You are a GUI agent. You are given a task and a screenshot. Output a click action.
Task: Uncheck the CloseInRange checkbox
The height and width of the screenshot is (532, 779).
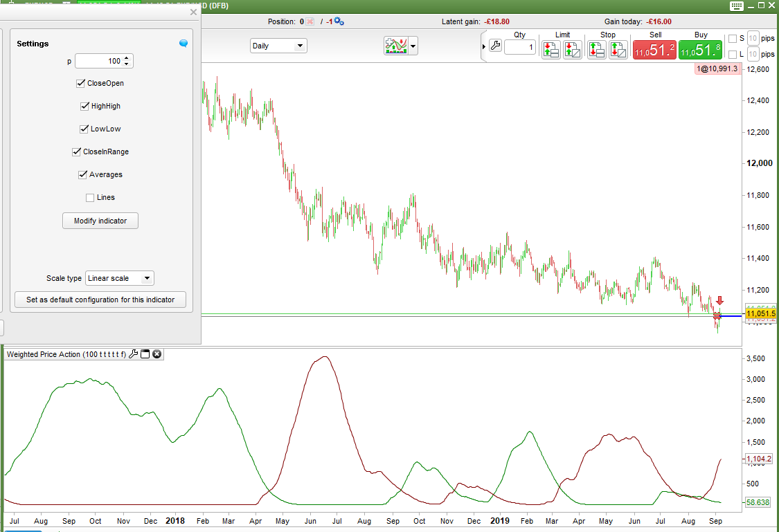coord(76,152)
